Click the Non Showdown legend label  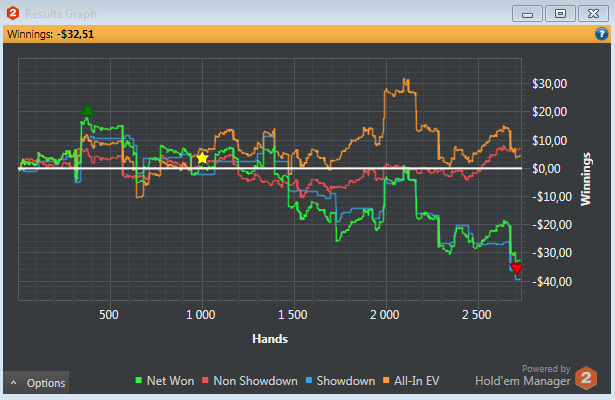click(x=255, y=381)
